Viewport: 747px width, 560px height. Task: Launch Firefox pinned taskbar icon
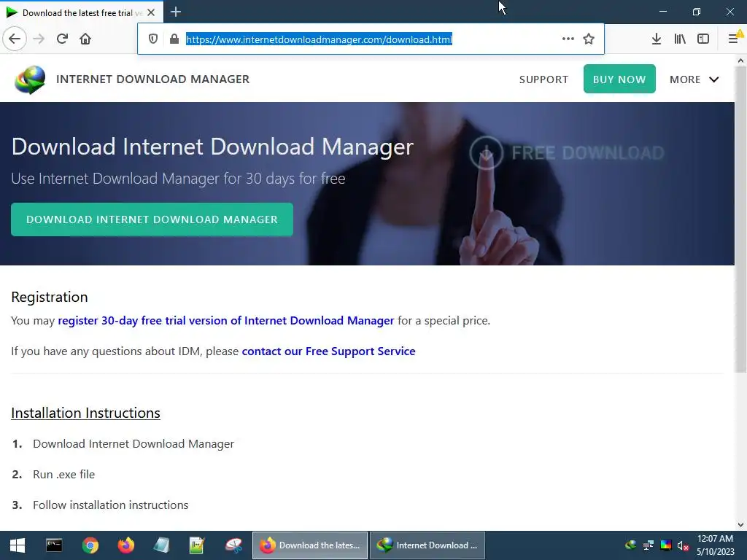125,545
